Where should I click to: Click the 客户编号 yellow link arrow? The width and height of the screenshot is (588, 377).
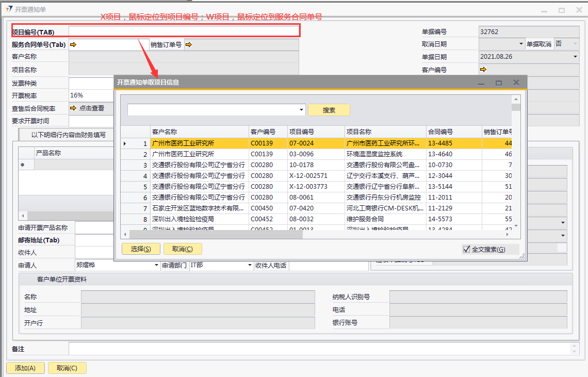pyautogui.click(x=483, y=69)
